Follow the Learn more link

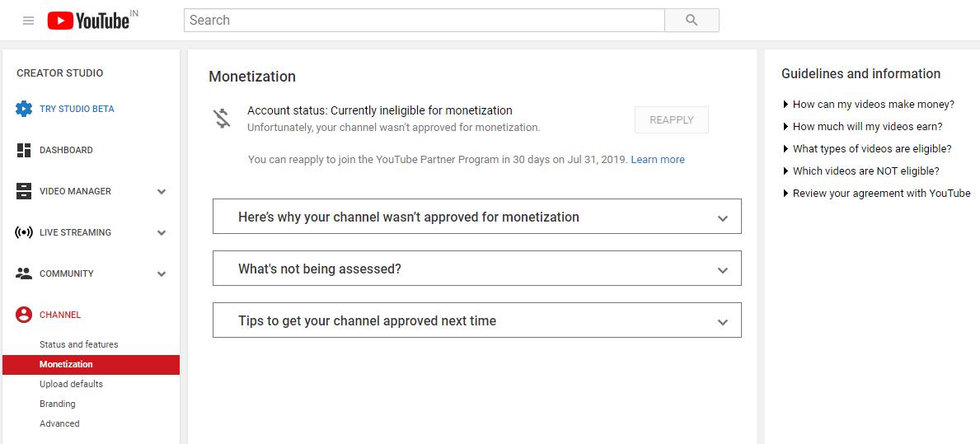point(658,159)
